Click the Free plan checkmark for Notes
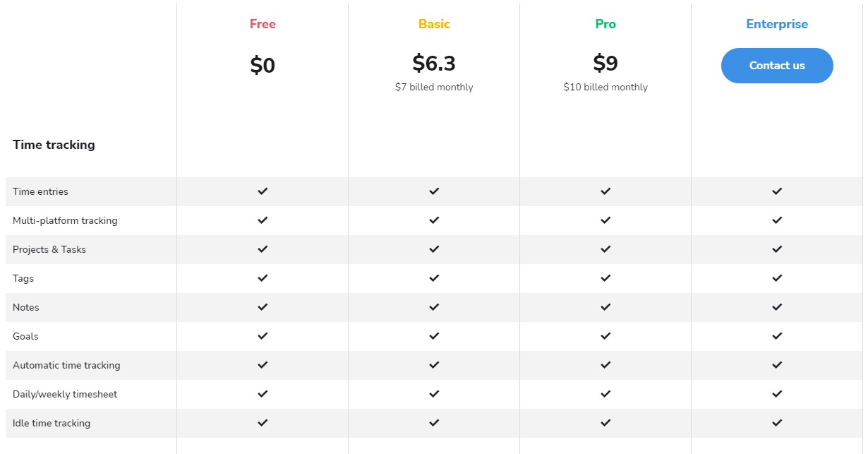The image size is (868, 454). pos(263,307)
